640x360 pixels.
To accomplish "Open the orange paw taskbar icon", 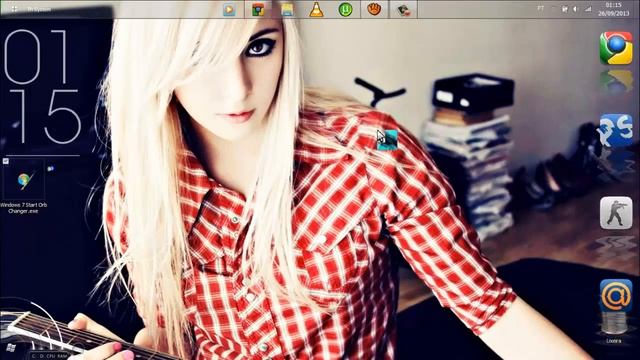I will pos(374,9).
